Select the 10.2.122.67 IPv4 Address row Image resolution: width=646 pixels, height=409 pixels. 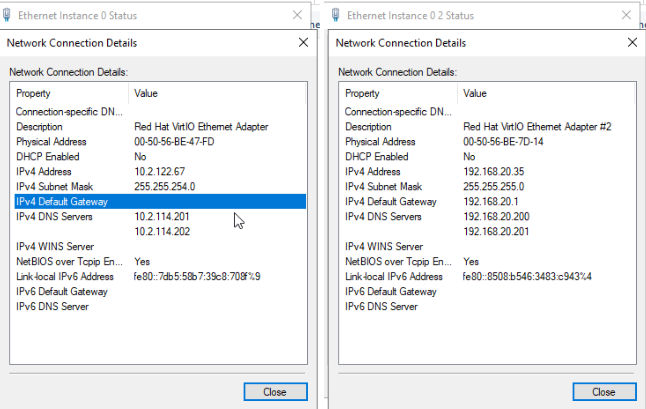[x=160, y=171]
